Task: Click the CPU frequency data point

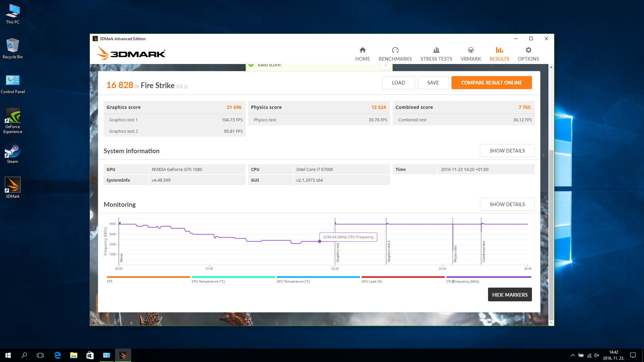Action: coord(320,241)
